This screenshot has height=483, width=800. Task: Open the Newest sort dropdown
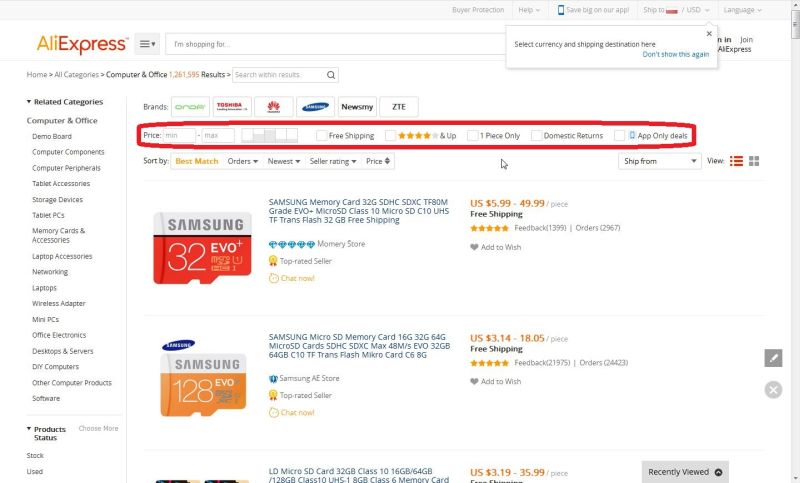(284, 161)
